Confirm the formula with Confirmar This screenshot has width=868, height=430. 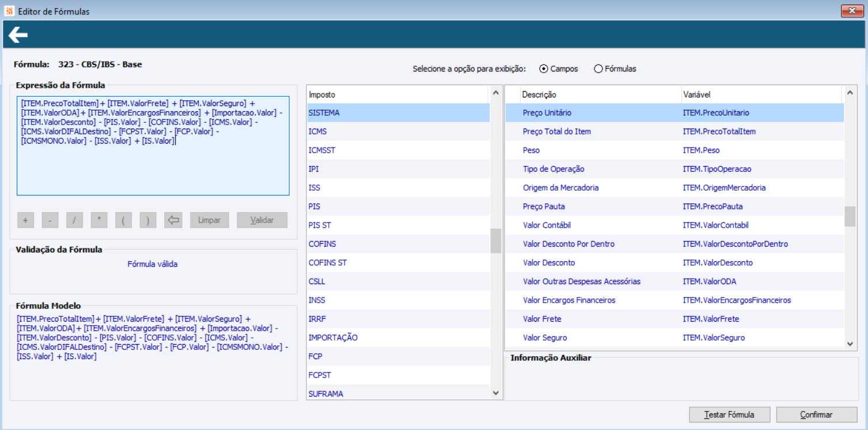(x=816, y=414)
